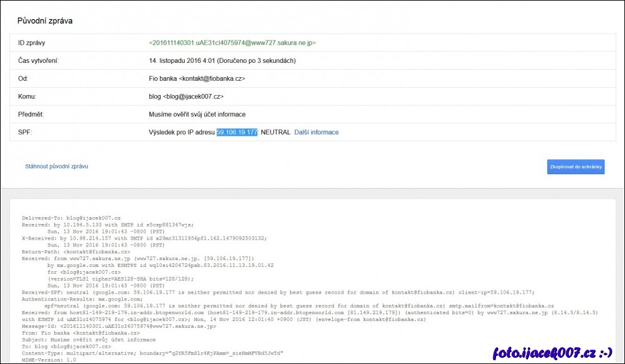The width and height of the screenshot is (625, 364).
Task: Open the 'Stáhnout původní zprávu' link
Action: [56, 167]
